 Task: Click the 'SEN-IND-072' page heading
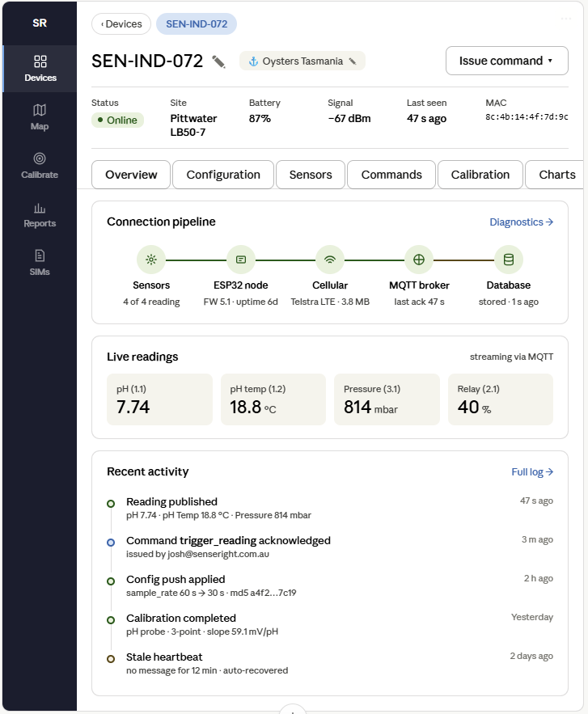pyautogui.click(x=147, y=61)
